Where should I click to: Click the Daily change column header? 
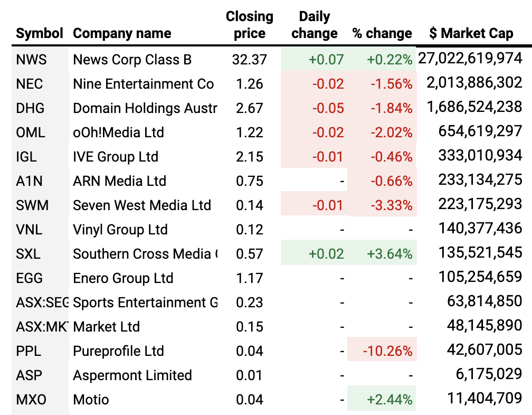(x=314, y=25)
